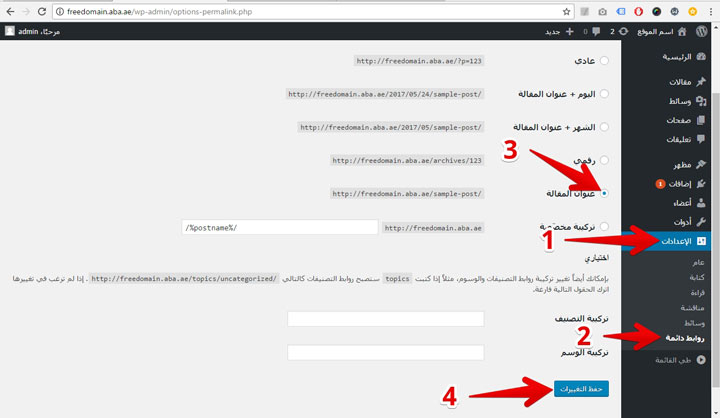The image size is (720, 418).
Task: Click the browser back arrow
Action: pos(10,11)
